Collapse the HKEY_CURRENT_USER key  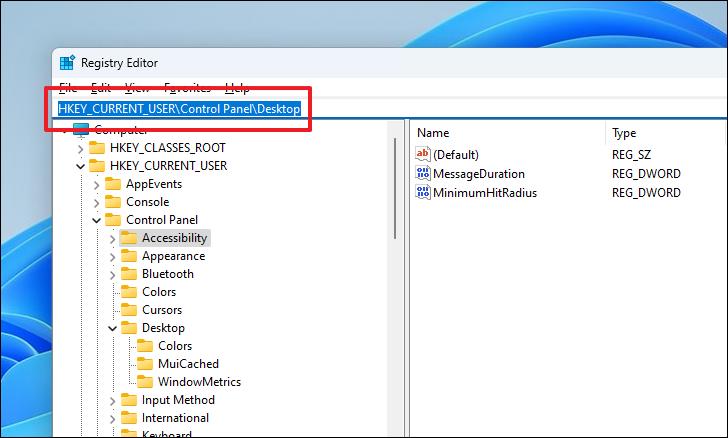[80, 166]
